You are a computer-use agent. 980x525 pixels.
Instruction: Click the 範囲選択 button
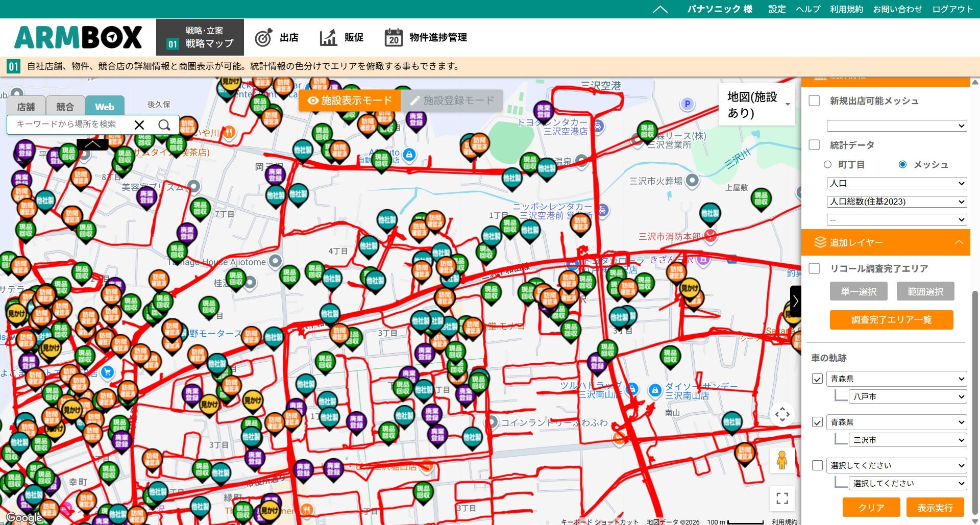[925, 291]
